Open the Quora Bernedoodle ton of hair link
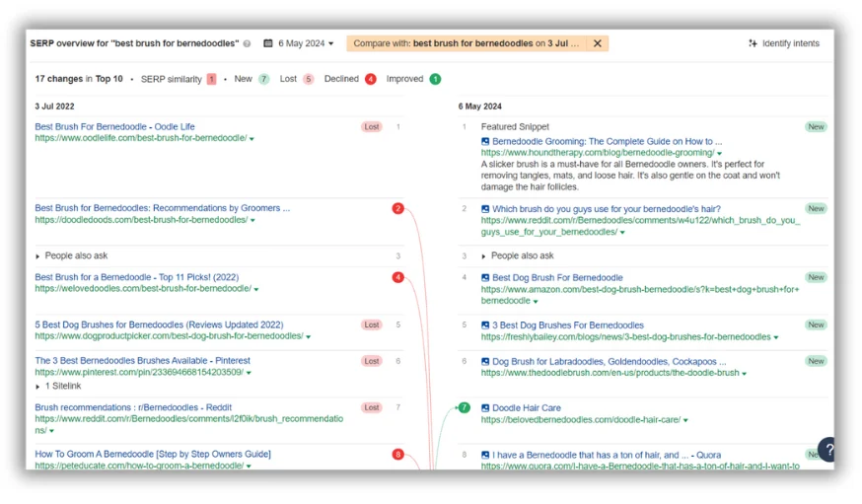Image resolution: width=862 pixels, height=504 pixels. [x=607, y=455]
